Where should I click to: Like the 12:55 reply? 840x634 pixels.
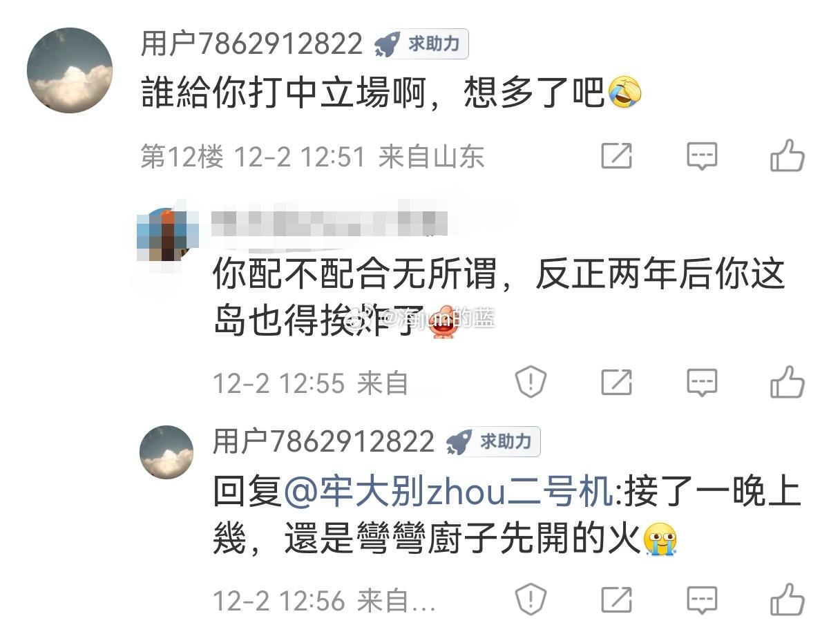point(787,381)
